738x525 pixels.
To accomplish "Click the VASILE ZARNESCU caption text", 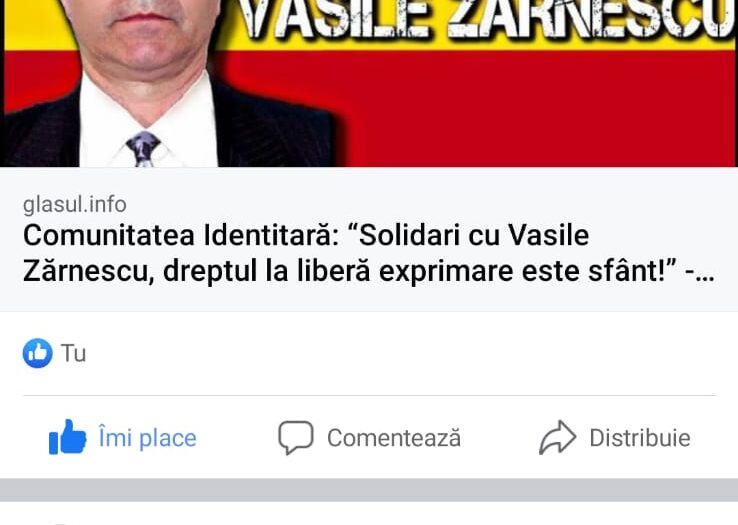I will click(x=487, y=20).
